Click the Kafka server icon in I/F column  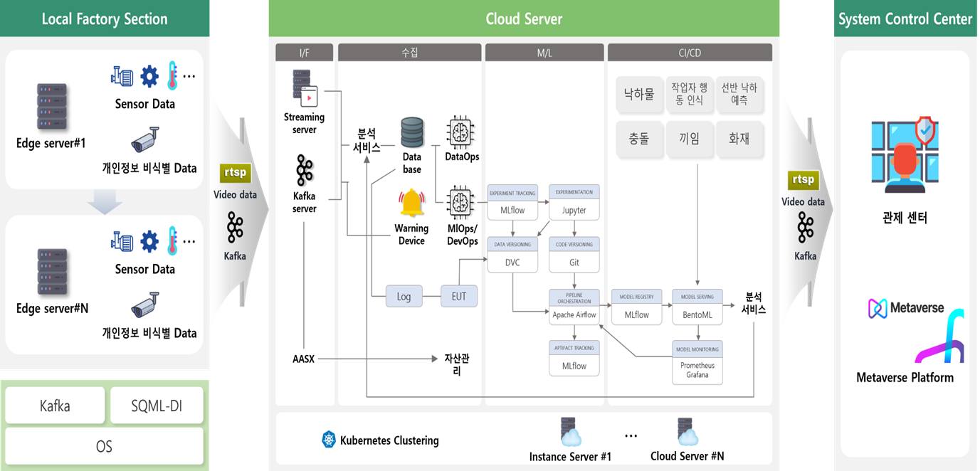(305, 171)
